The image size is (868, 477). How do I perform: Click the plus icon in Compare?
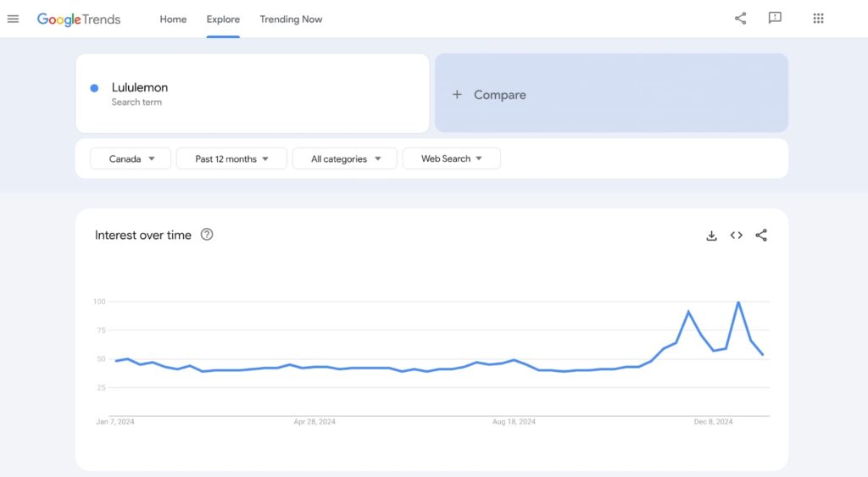click(x=457, y=95)
